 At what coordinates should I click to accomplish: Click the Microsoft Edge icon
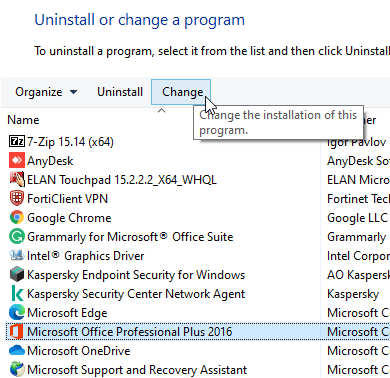click(17, 313)
